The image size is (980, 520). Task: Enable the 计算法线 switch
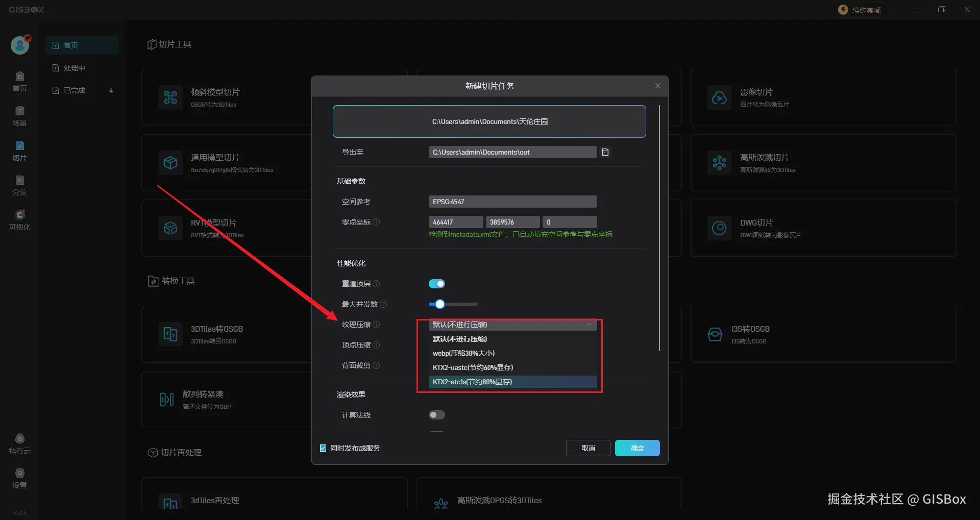437,415
